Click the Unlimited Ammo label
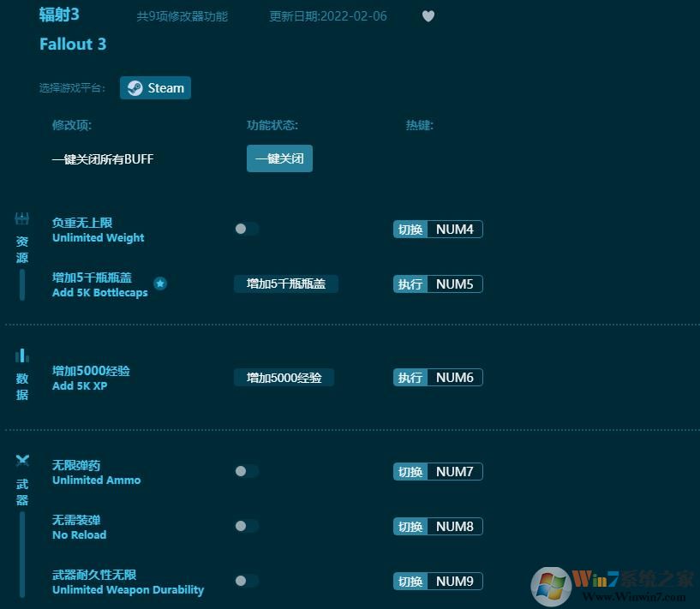Screen dimensions: 700x609 97,480
